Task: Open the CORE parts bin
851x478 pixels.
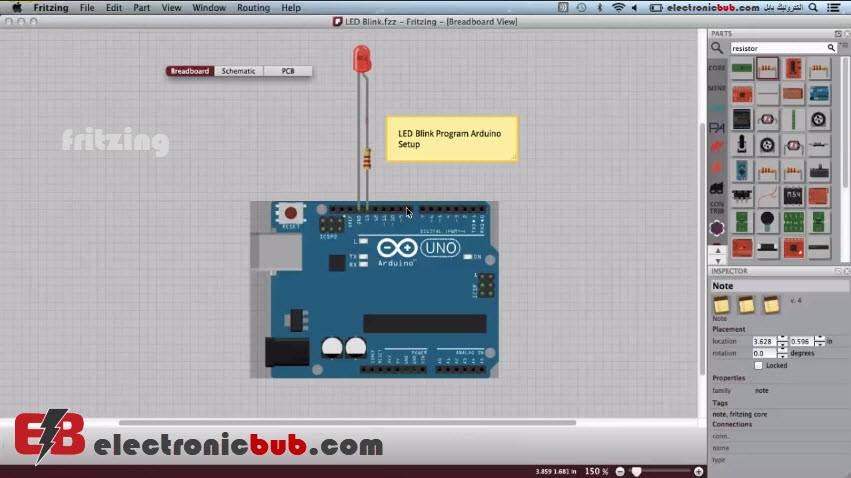Action: point(717,68)
